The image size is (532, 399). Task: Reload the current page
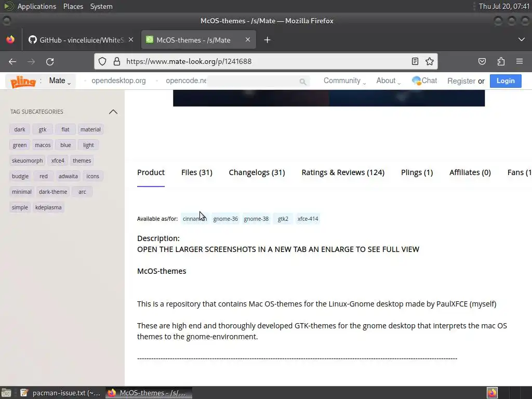[x=50, y=61]
